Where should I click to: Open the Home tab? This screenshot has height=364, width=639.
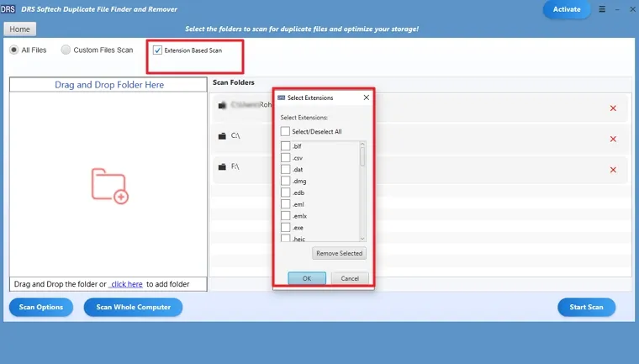[20, 29]
